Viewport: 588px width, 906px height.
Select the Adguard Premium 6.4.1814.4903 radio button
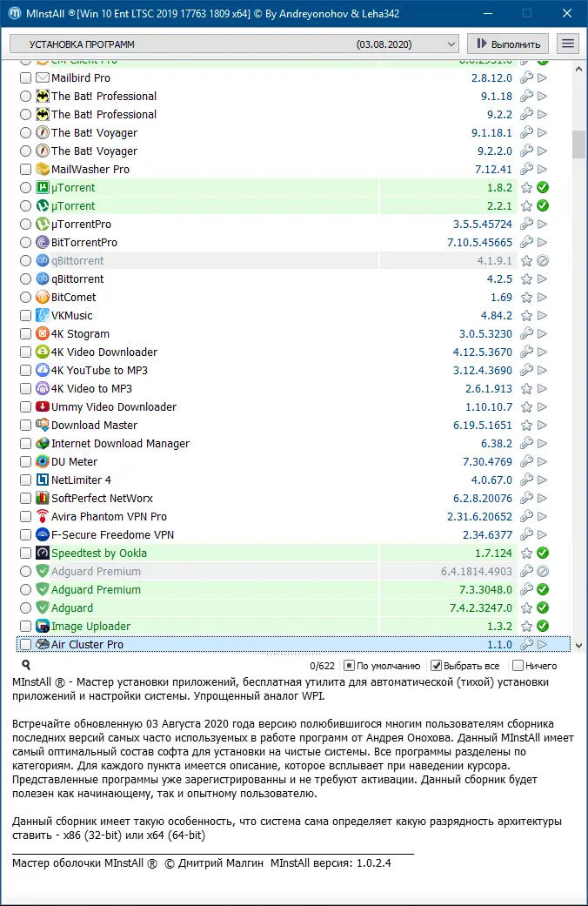pyautogui.click(x=25, y=572)
